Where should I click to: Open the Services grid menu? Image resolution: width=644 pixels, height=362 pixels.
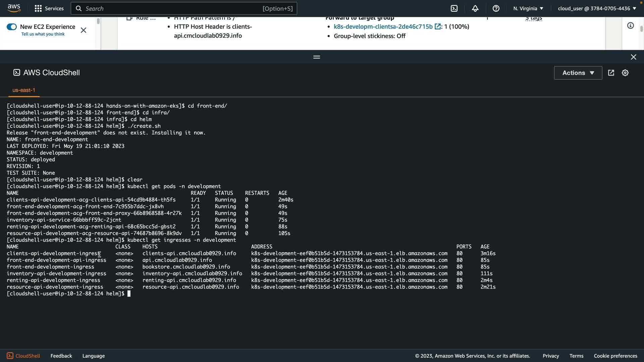coord(38,8)
